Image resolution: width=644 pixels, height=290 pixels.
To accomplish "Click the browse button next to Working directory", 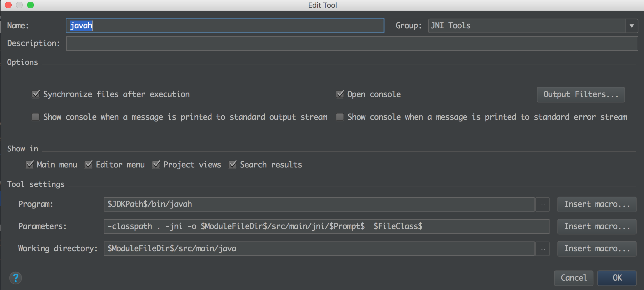I will click(542, 249).
